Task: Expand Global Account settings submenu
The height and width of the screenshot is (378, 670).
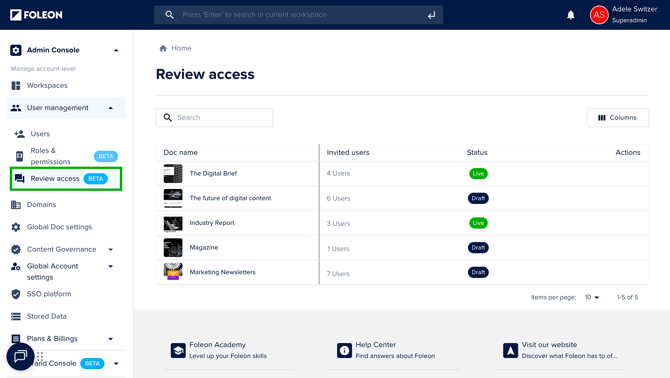Action: (x=111, y=267)
